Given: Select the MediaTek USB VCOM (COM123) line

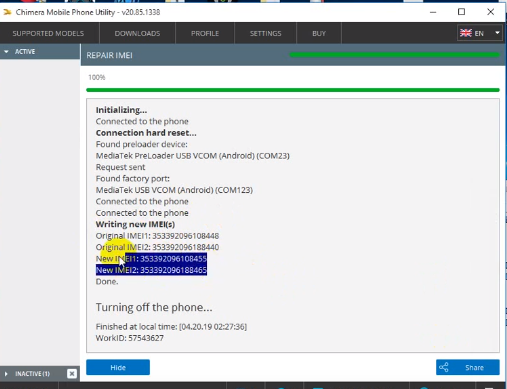Looking at the screenshot, I should click(x=174, y=190).
